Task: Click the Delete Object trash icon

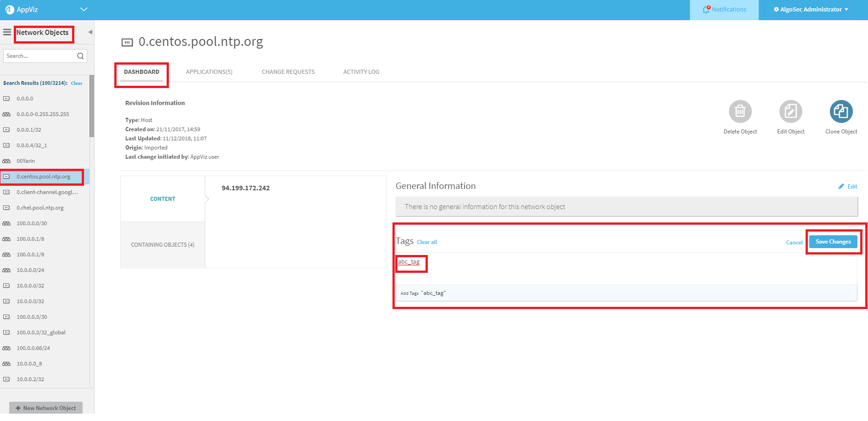Action: coord(740,111)
